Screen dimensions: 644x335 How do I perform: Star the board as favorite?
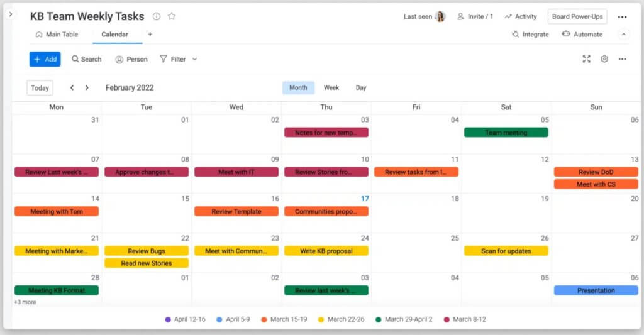tap(172, 16)
